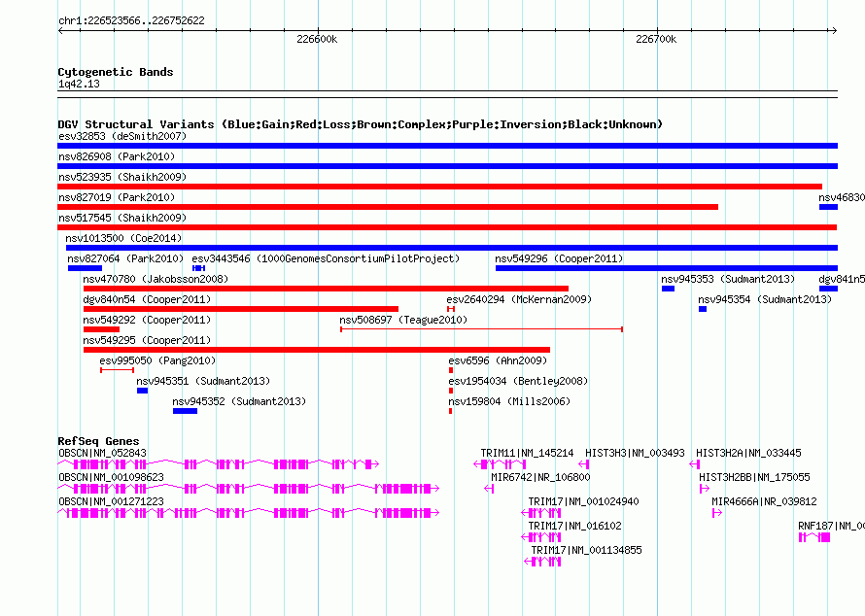
Task: Click the OBSCN NM_052843 exon structure glyph
Action: 219,464
